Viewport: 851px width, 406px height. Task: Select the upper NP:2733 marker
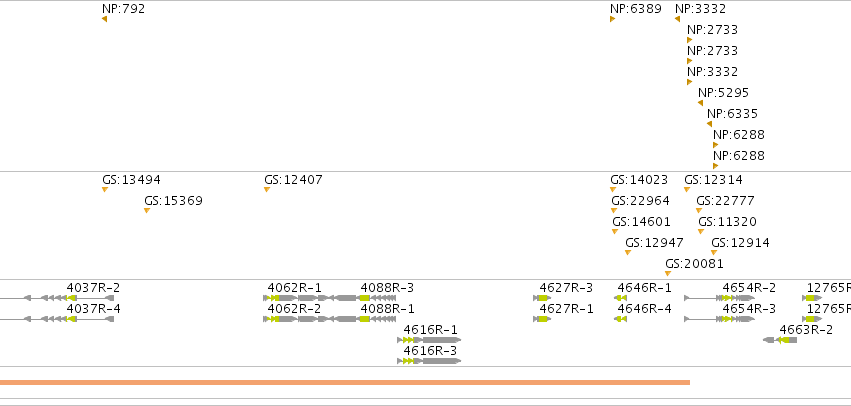point(690,40)
